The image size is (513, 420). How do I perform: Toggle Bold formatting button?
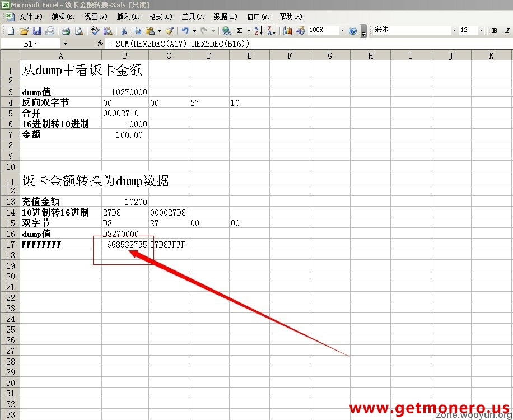(x=495, y=31)
